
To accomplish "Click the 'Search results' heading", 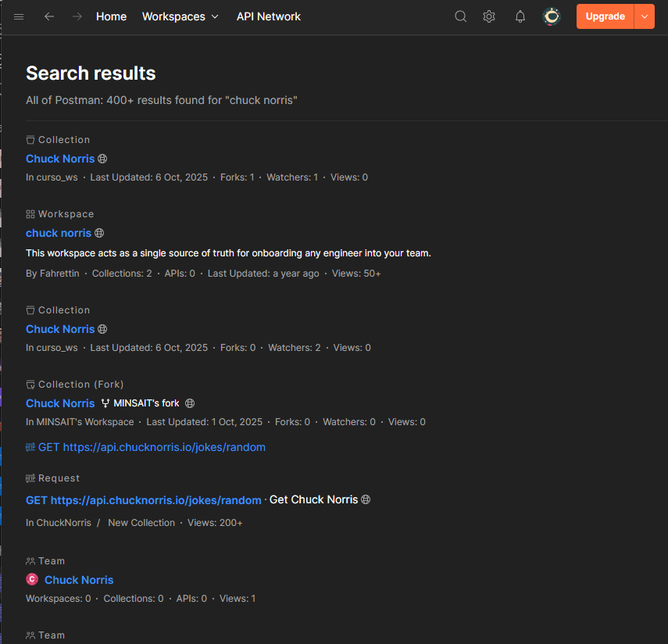I will pyautogui.click(x=91, y=73).
